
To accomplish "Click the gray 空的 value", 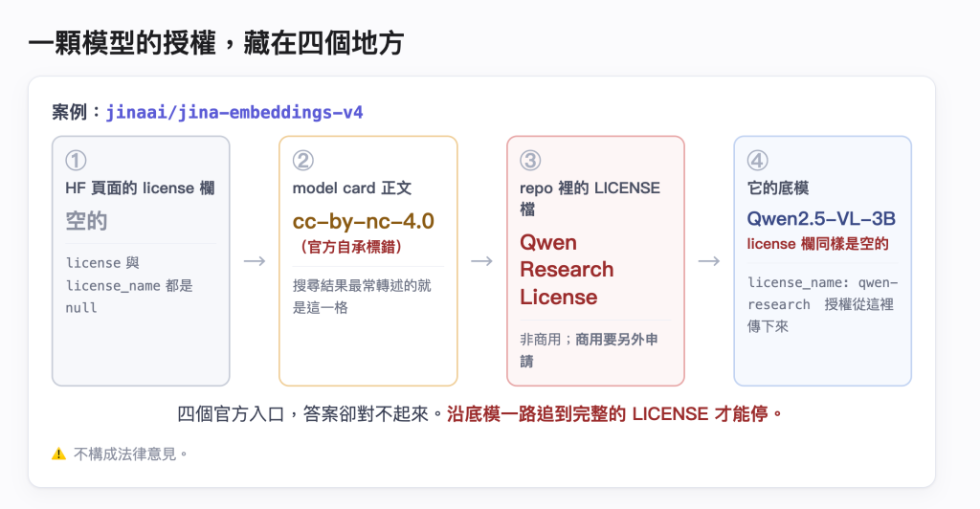I will 86,221.
